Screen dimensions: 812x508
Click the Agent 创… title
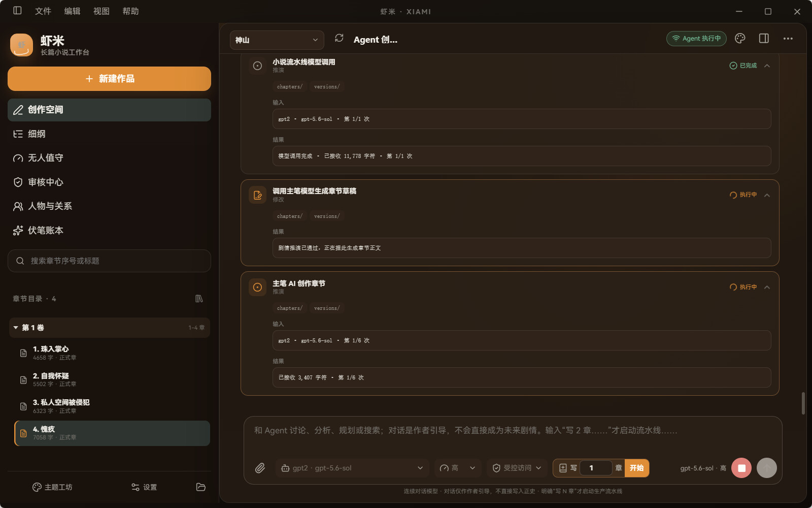pos(376,40)
